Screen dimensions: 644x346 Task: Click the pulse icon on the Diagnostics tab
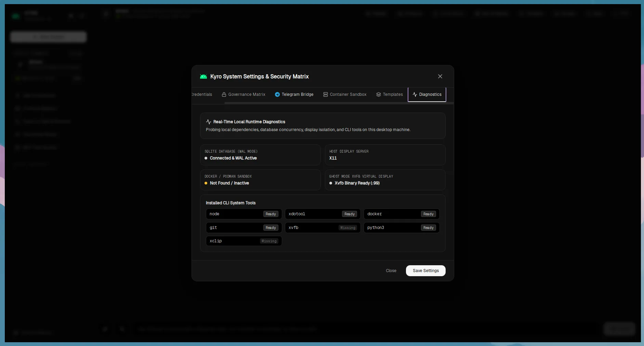tap(415, 94)
